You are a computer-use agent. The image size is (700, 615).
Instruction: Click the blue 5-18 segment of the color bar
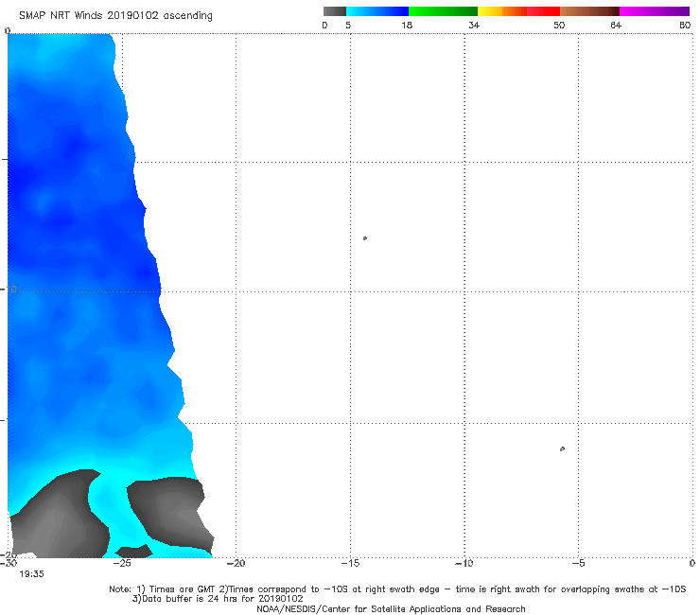pyautogui.click(x=377, y=11)
